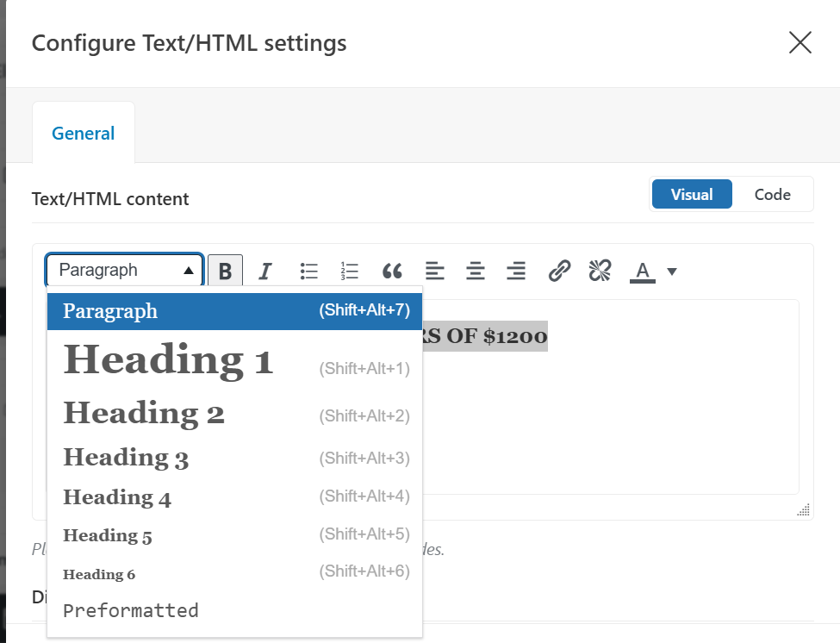Choose Paragraph format option
This screenshot has height=643, width=840.
point(234,311)
